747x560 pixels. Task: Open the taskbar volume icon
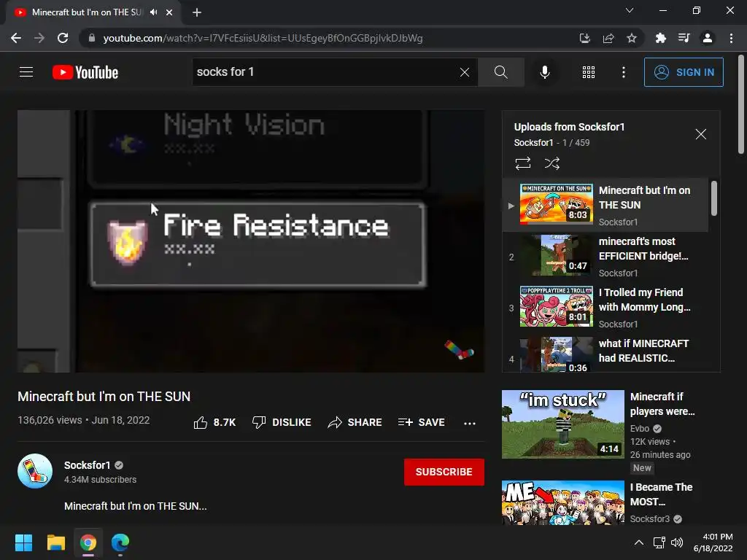tap(676, 542)
